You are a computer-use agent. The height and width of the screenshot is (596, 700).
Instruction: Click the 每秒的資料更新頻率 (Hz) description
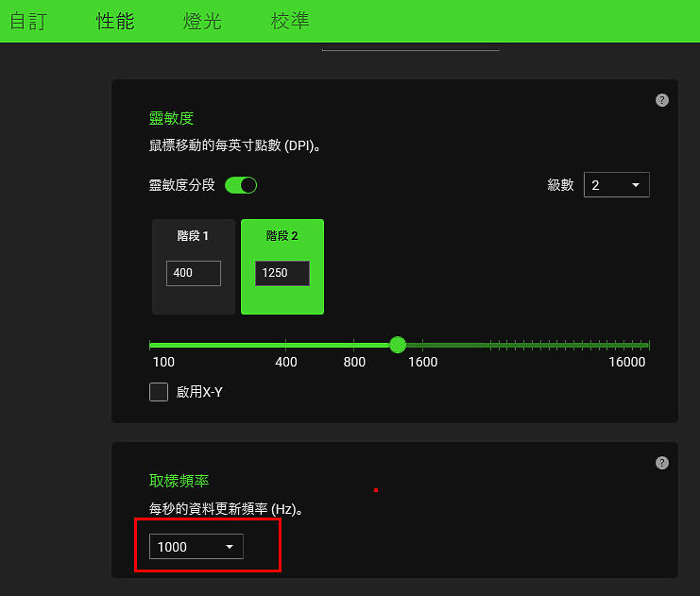coord(226,509)
